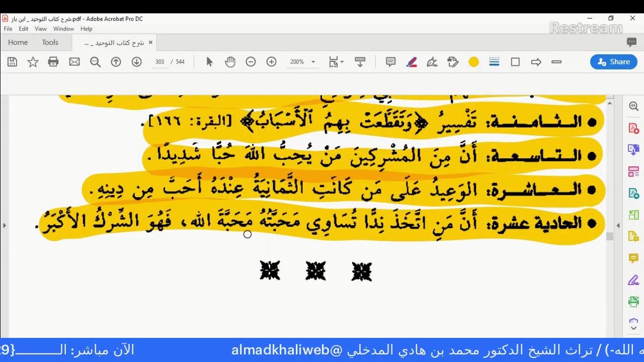This screenshot has width=644, height=362.
Task: Select the line drawing tool
Action: pyautogui.click(x=556, y=62)
